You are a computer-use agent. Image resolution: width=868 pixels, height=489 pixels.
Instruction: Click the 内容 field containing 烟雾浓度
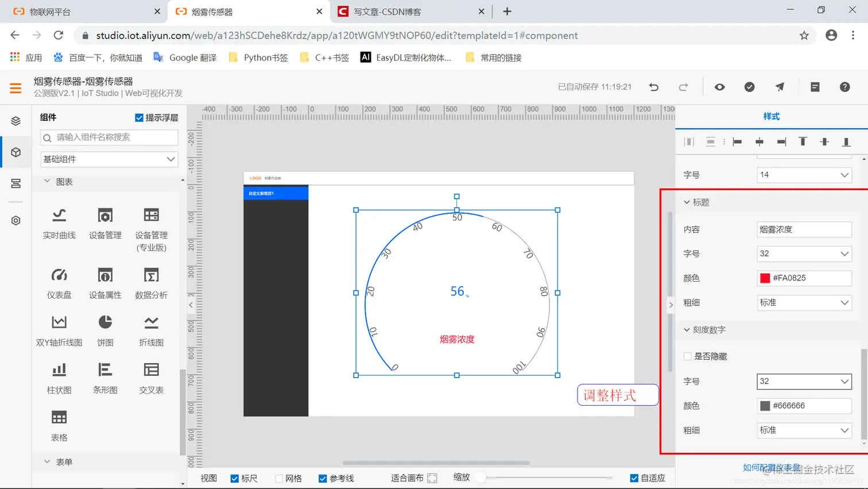point(804,229)
